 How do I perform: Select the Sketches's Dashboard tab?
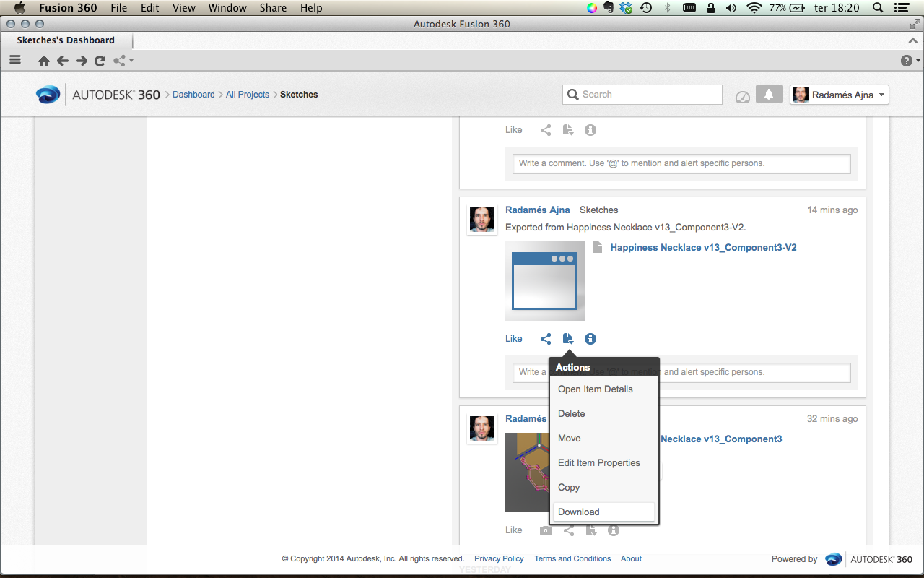66,40
